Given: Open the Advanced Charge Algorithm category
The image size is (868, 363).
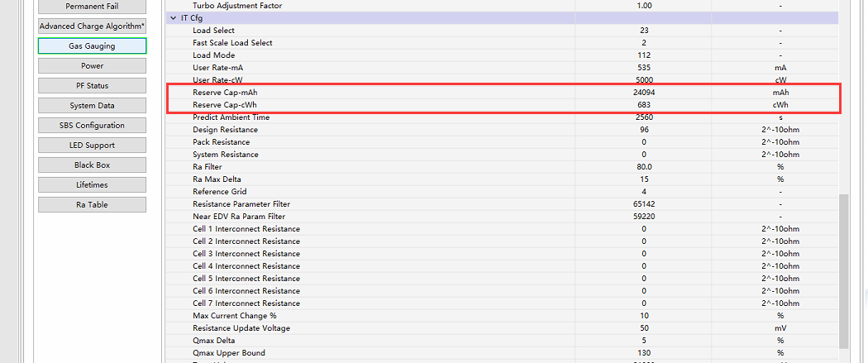Looking at the screenshot, I should pyautogui.click(x=92, y=26).
